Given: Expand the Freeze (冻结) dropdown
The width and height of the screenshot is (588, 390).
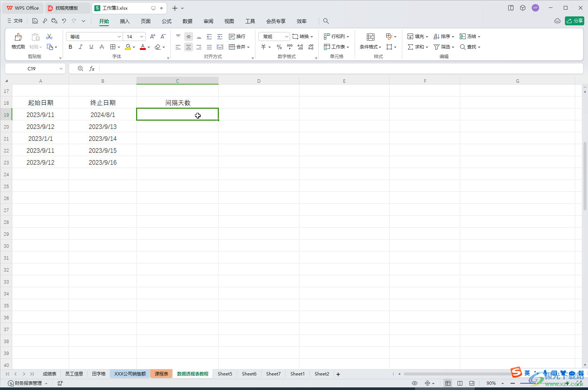Looking at the screenshot, I should click(x=479, y=37).
